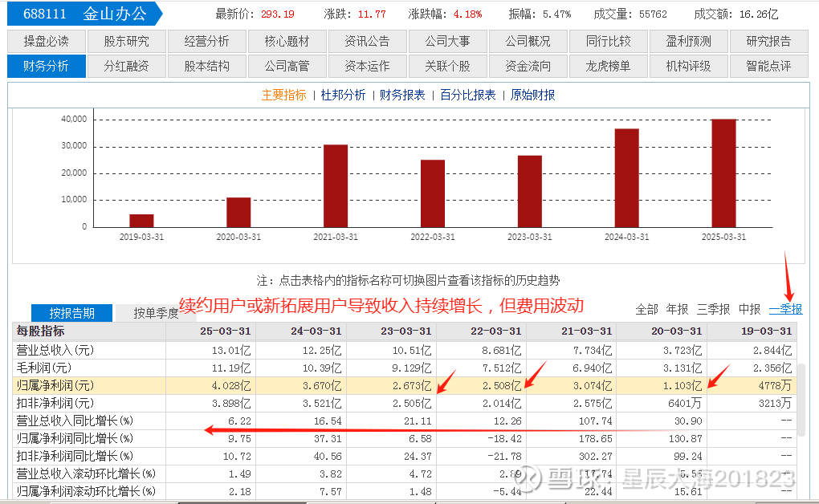
Task: Click 扣非净利润同比增长(%) indicator name
Action: (x=75, y=457)
